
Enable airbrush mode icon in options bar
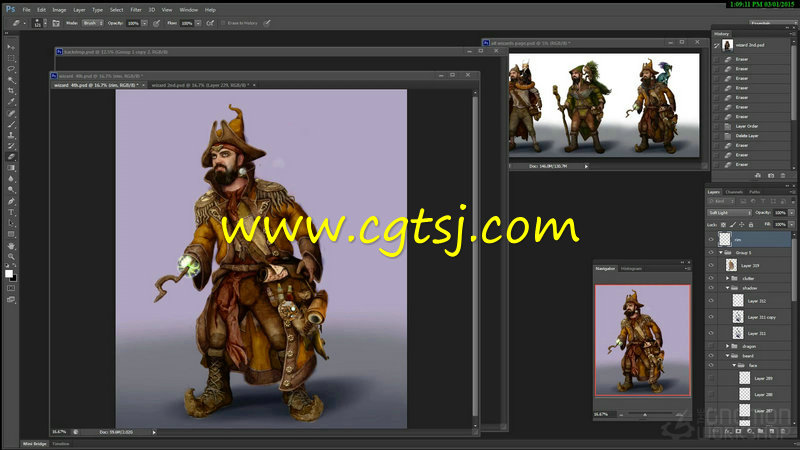pyautogui.click(x=210, y=23)
